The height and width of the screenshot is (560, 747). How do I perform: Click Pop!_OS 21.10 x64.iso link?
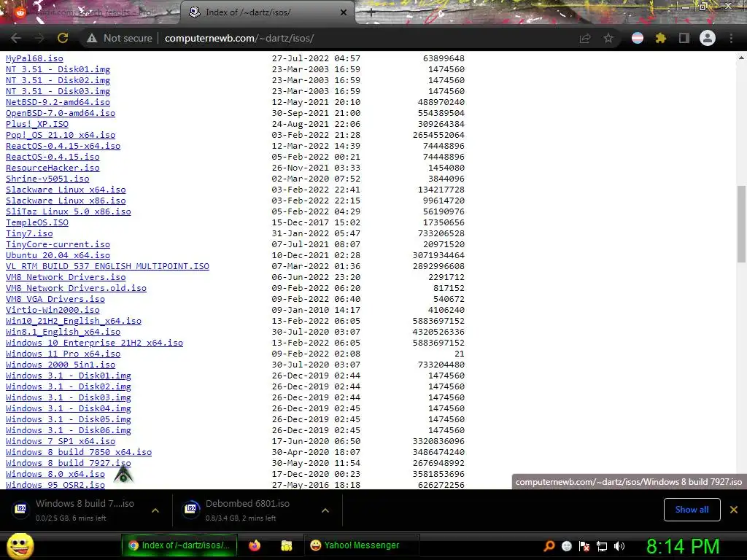tap(61, 135)
